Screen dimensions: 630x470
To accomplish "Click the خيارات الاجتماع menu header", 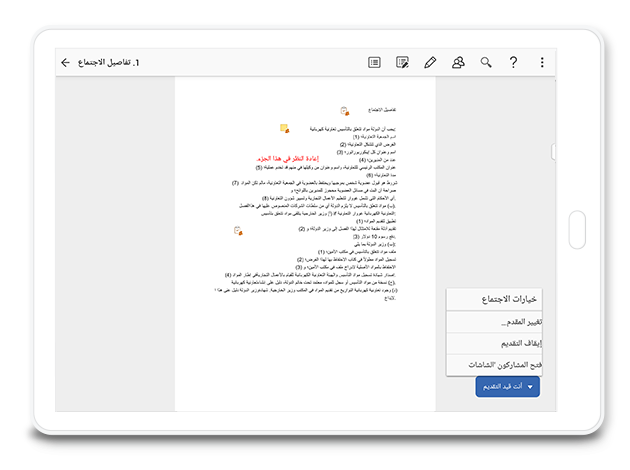I will tap(494, 299).
